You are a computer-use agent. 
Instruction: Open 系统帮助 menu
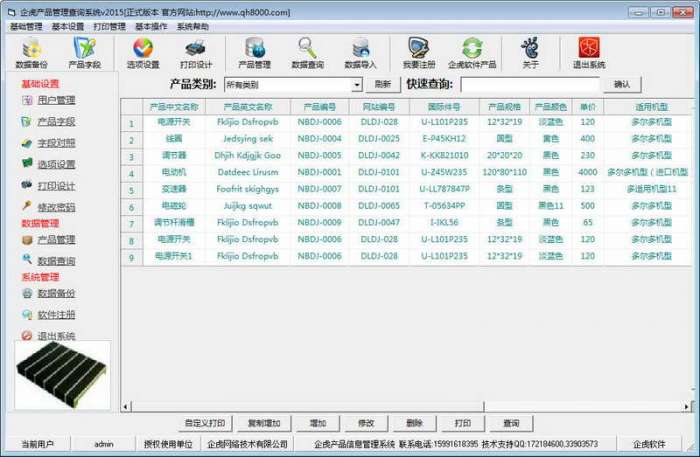tap(192, 26)
